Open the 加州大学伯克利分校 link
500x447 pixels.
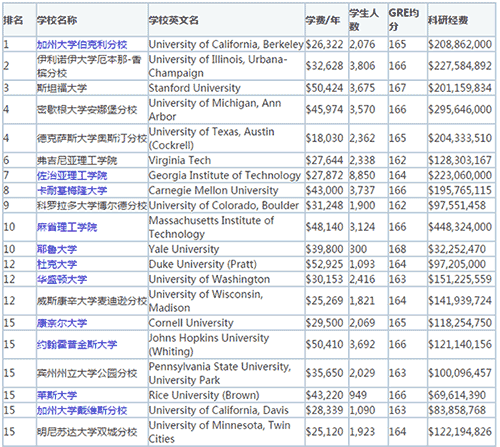82,45
